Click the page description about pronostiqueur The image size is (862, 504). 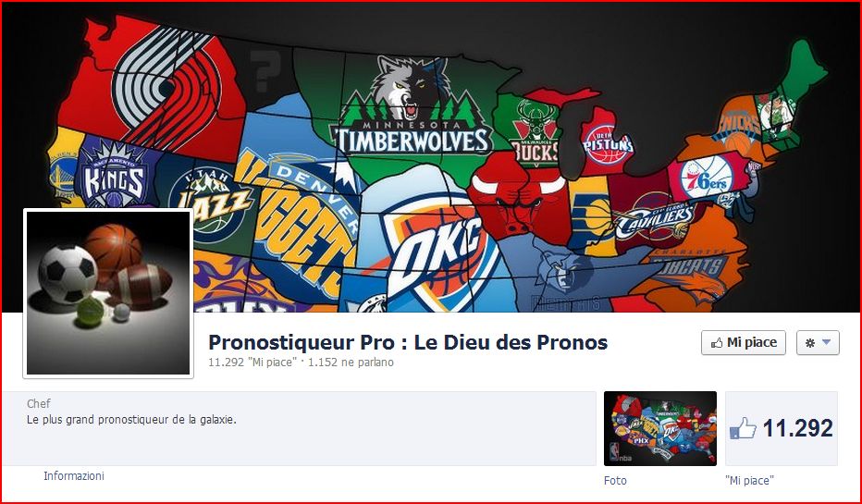(131, 420)
